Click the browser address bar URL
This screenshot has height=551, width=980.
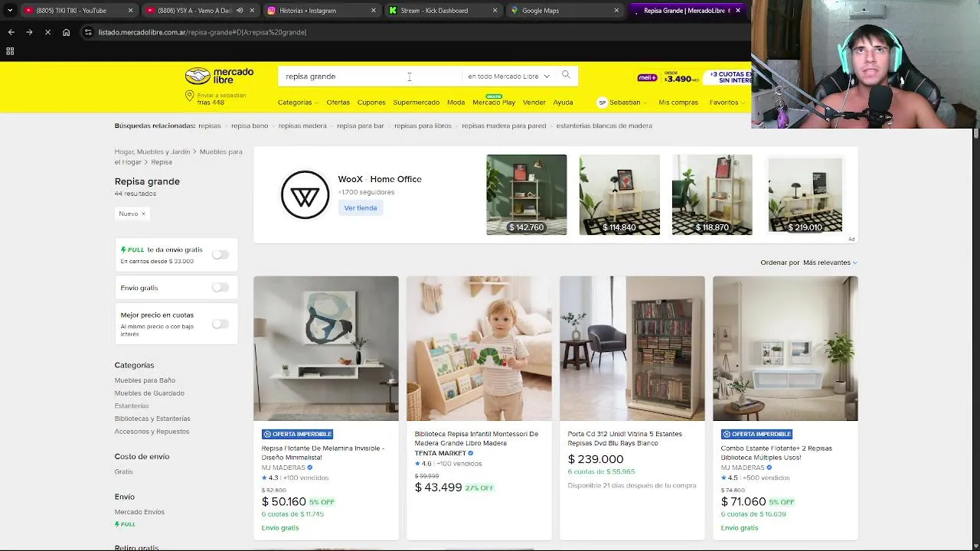point(202,32)
